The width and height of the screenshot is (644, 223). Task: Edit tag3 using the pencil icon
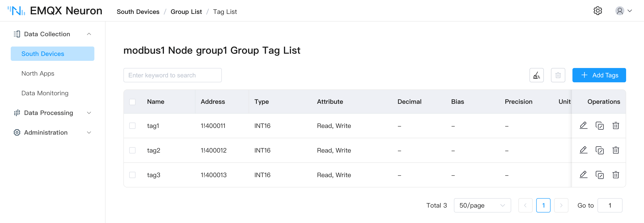coord(583,175)
